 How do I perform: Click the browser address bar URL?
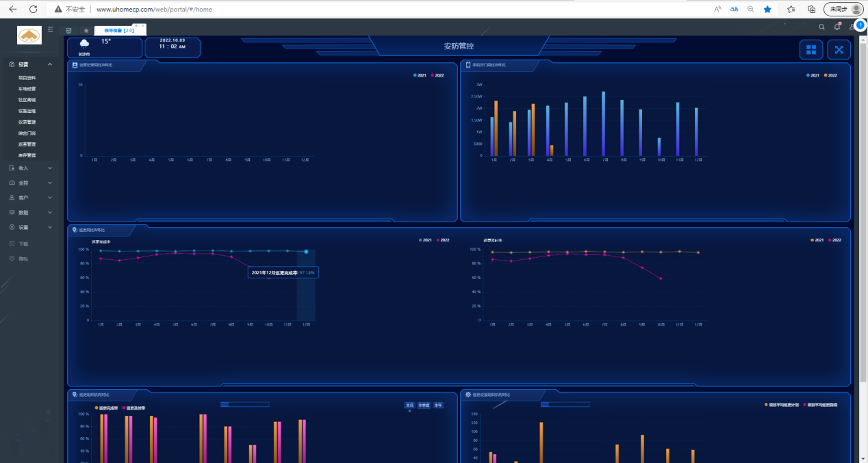click(154, 10)
